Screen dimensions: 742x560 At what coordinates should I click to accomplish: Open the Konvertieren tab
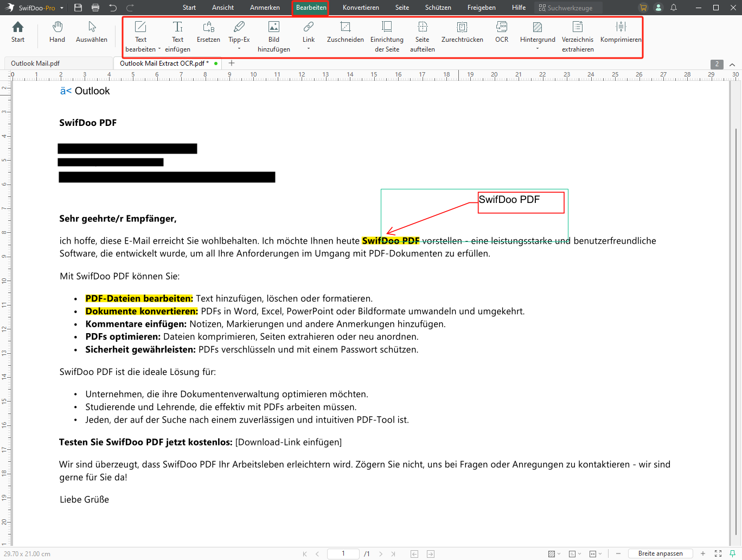(361, 8)
